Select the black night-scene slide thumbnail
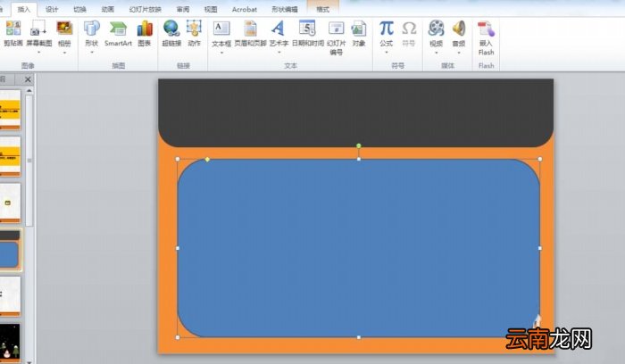This screenshot has height=364, width=625. [x=10, y=343]
